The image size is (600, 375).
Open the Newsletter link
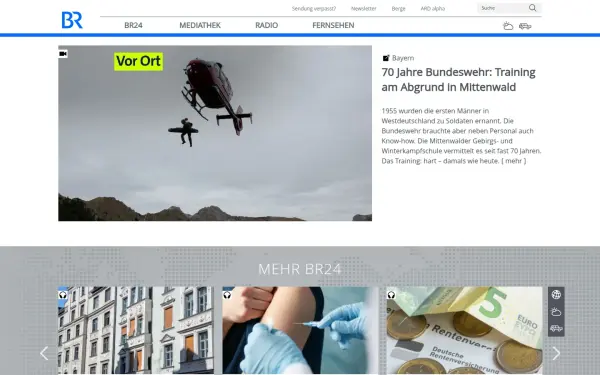364,8
